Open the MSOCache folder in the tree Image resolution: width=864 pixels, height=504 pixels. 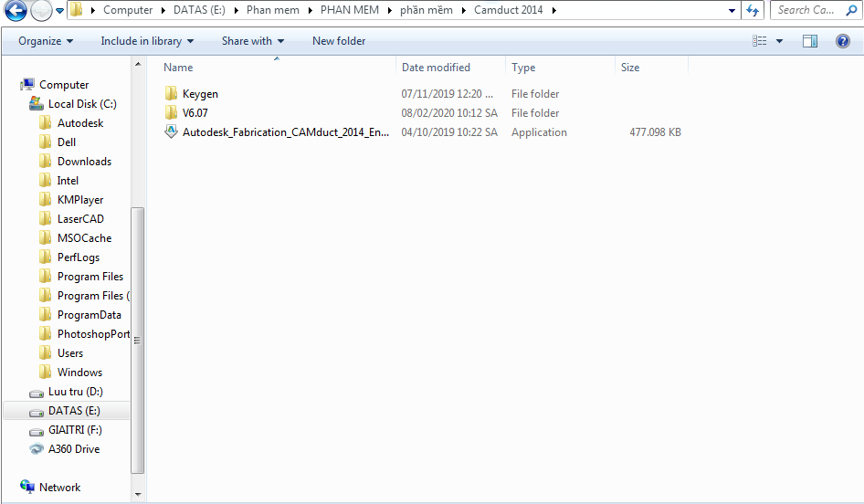84,238
